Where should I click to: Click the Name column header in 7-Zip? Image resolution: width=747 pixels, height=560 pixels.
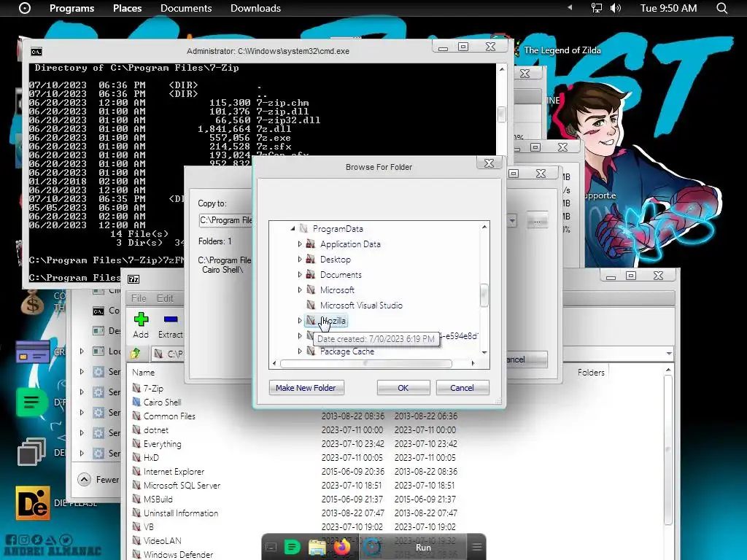pyautogui.click(x=144, y=373)
